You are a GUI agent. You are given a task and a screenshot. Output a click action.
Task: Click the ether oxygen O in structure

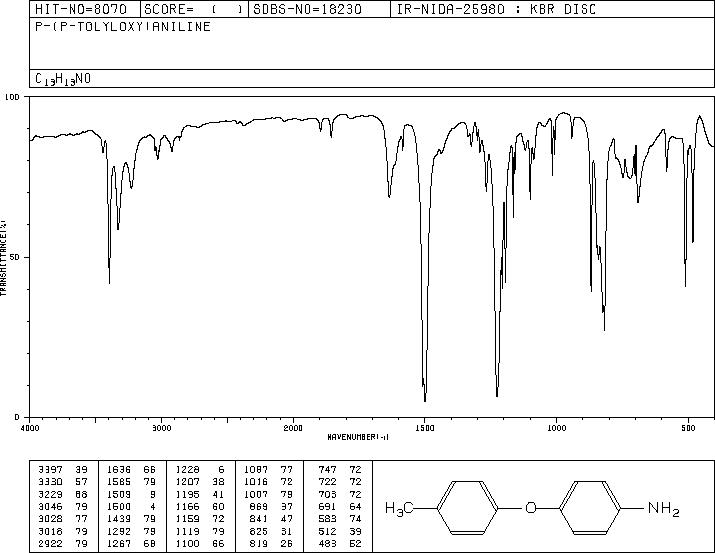click(530, 507)
